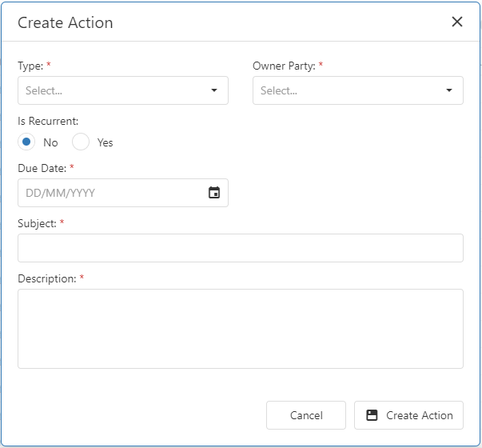Click the Description field label
Image resolution: width=482 pixels, height=448 pixels.
(x=47, y=278)
